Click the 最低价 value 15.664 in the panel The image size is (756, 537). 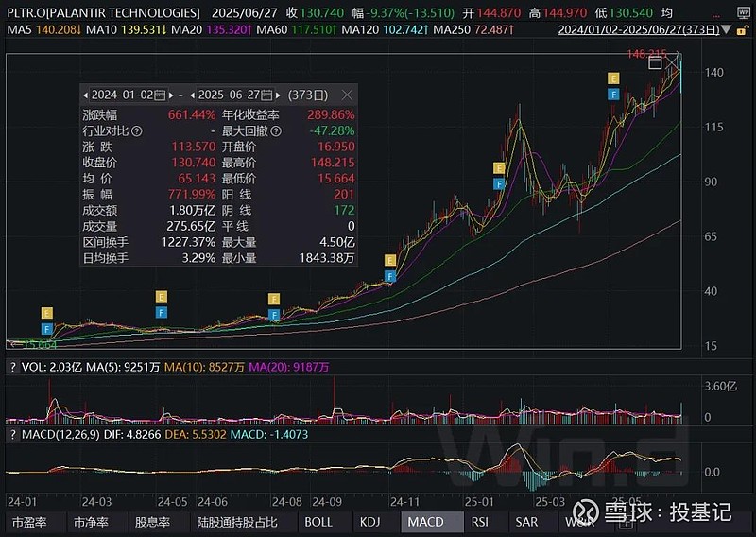pos(336,179)
